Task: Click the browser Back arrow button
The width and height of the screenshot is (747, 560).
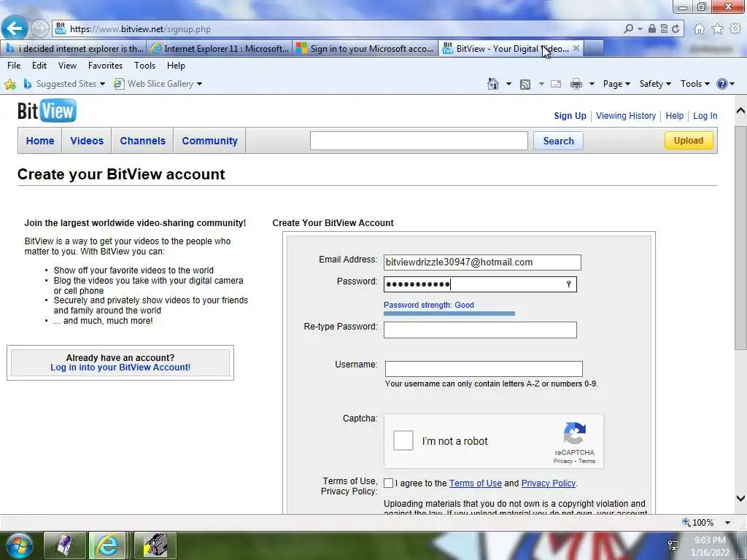Action: [15, 28]
